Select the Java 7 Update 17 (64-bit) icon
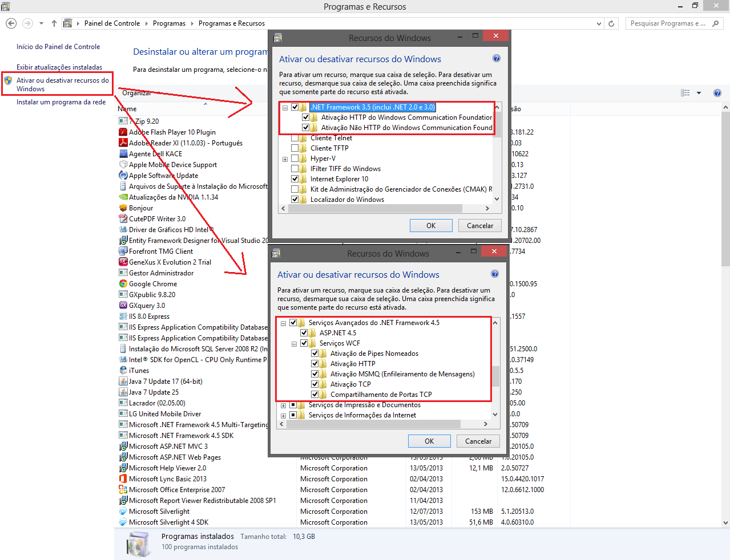 coord(123,381)
